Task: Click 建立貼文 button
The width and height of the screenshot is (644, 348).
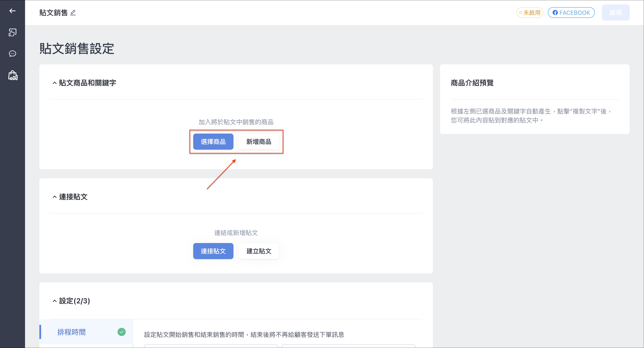Action: pyautogui.click(x=259, y=251)
